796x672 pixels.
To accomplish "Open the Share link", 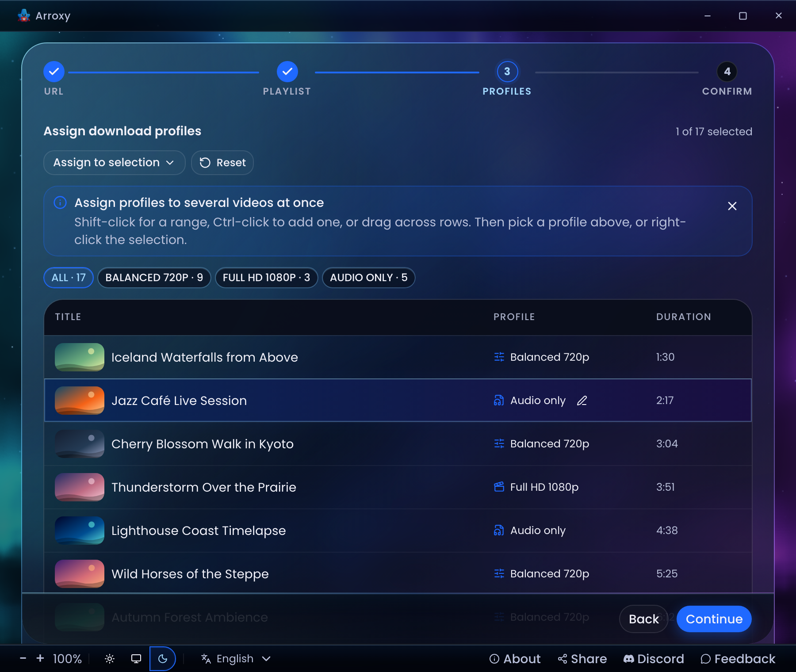I will [x=582, y=659].
